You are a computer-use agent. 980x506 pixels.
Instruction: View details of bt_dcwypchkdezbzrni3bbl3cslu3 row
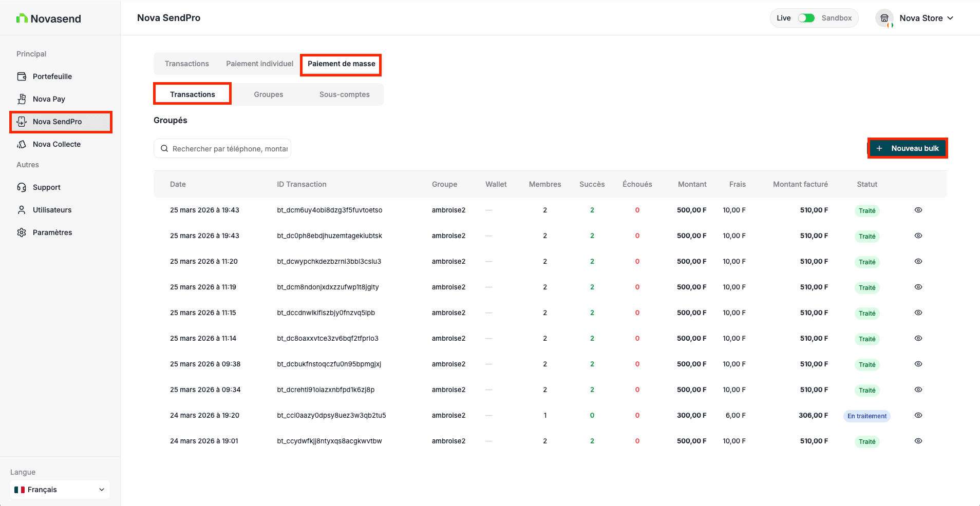[x=918, y=261]
